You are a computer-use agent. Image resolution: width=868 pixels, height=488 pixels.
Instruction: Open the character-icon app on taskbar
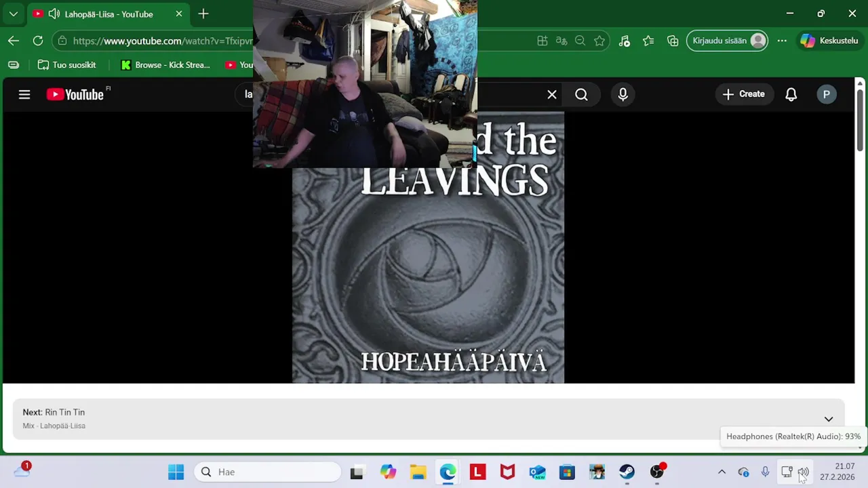tap(597, 472)
